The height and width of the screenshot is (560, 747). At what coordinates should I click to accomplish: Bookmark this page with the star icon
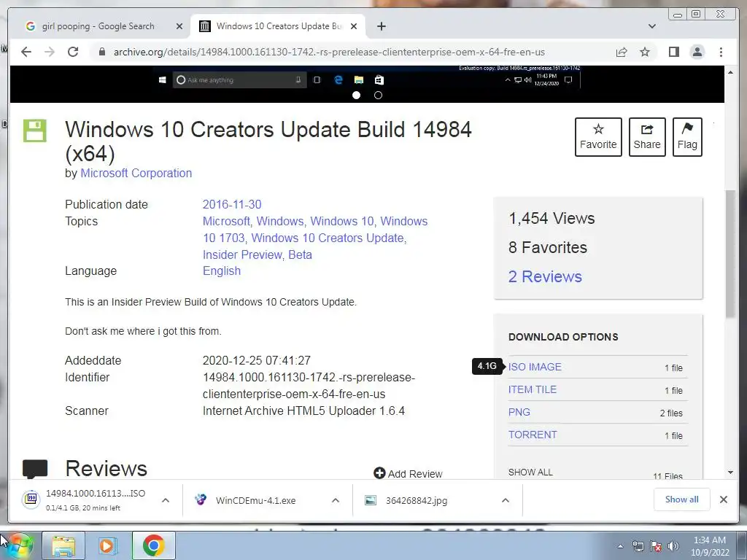click(x=645, y=52)
